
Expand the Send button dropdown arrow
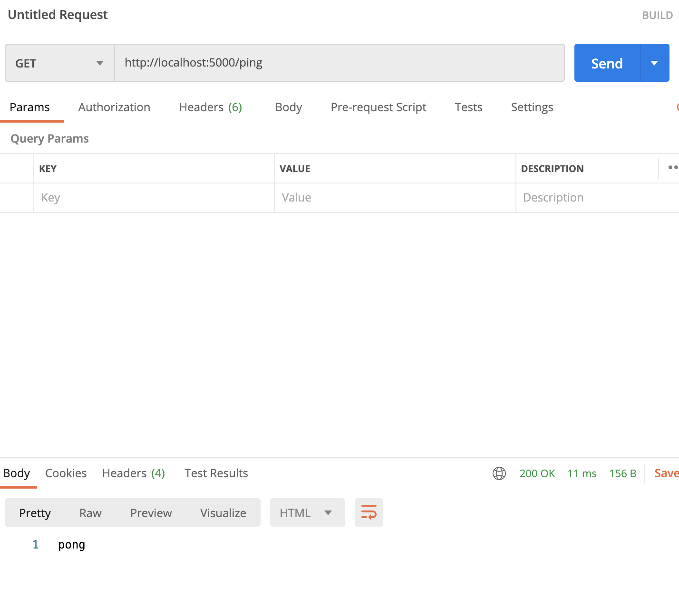pos(655,63)
